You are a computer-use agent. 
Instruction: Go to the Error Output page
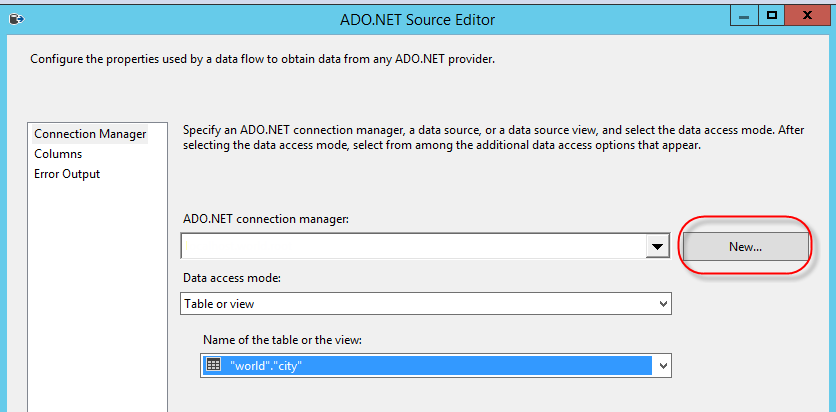tap(67, 174)
